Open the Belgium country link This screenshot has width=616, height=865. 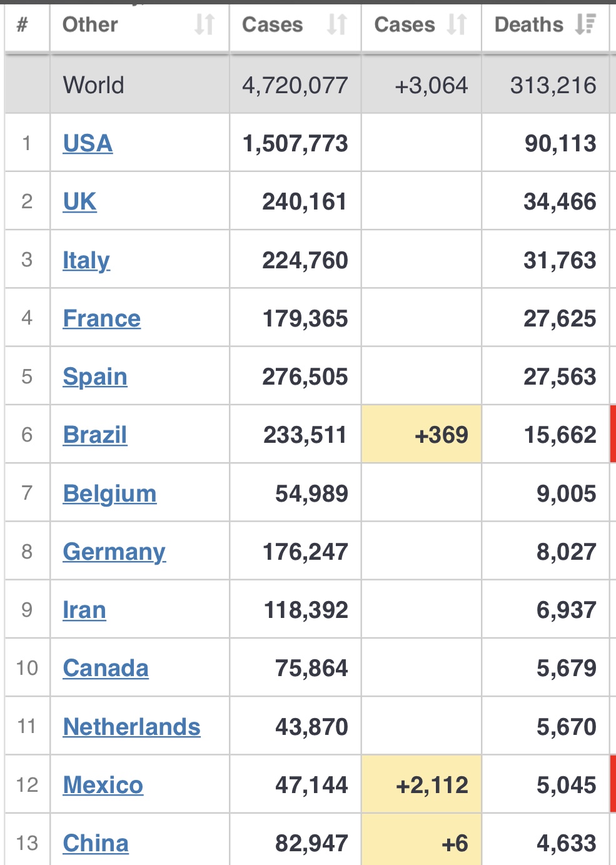[110, 493]
